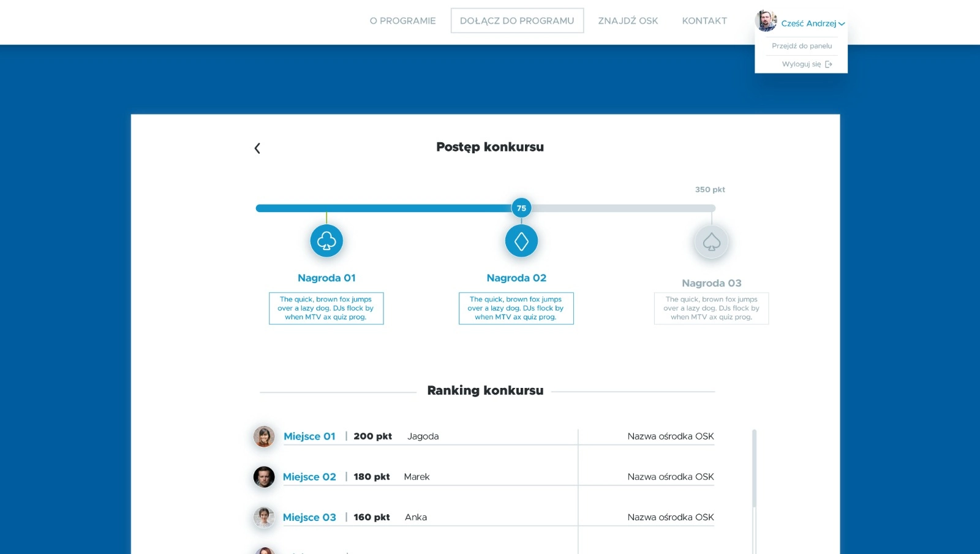Screen dimensions: 980x554
Task: Click the DOŁĄCZ DO PROGRAMU button
Action: point(517,21)
